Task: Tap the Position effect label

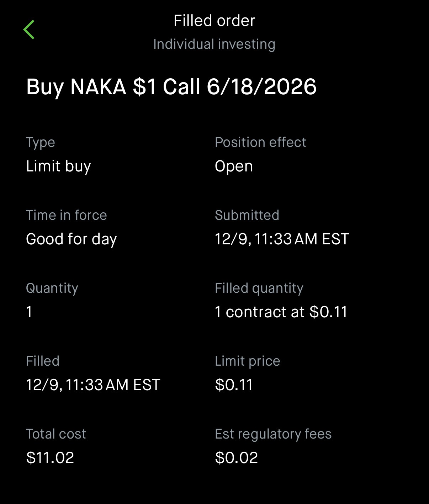Action: click(260, 142)
